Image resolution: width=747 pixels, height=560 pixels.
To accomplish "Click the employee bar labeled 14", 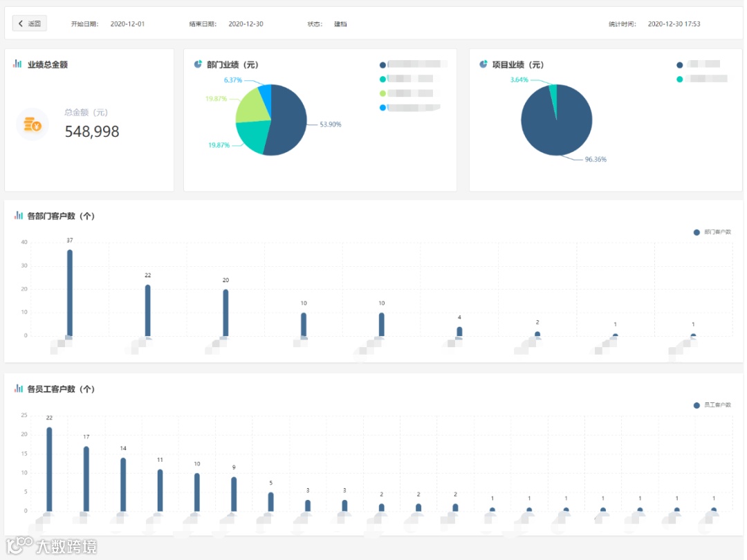I will tap(123, 484).
